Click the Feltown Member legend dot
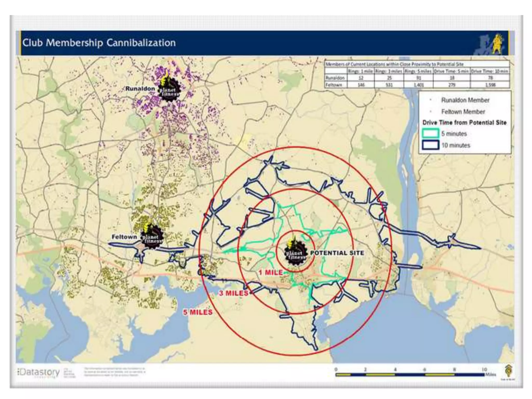 click(430, 112)
